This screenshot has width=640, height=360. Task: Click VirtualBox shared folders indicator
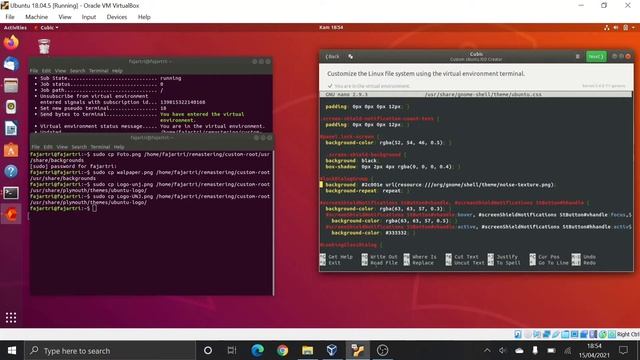565,334
